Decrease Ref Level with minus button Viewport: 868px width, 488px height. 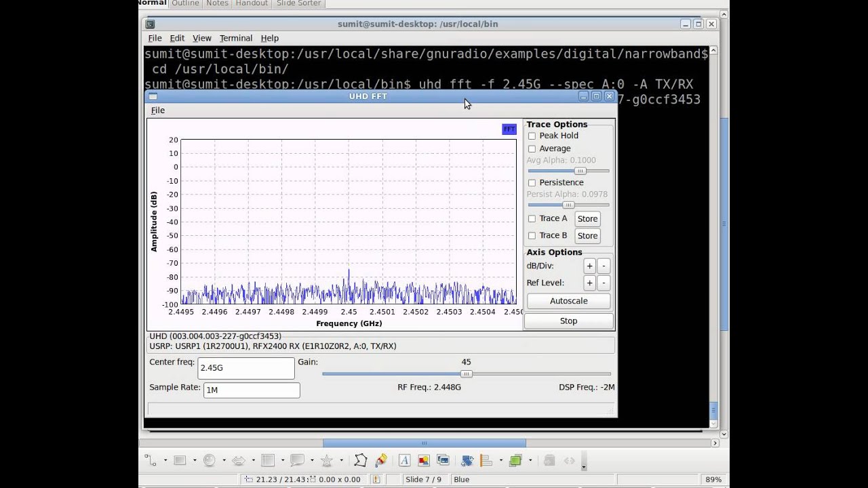pos(604,283)
